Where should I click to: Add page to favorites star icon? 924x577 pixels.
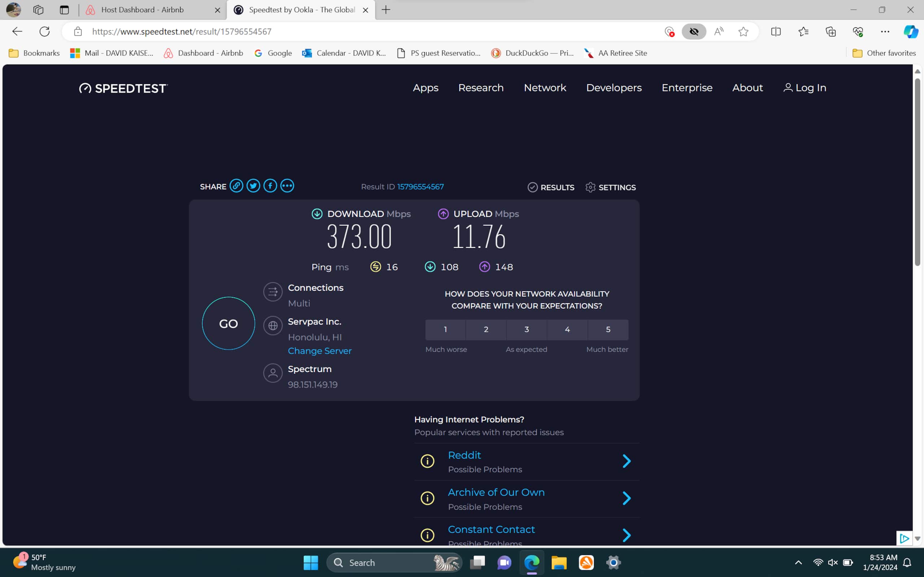(743, 31)
